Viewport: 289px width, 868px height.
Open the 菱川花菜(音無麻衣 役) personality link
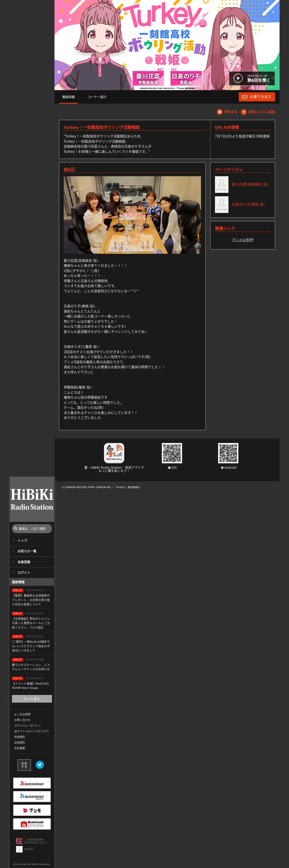(x=250, y=184)
